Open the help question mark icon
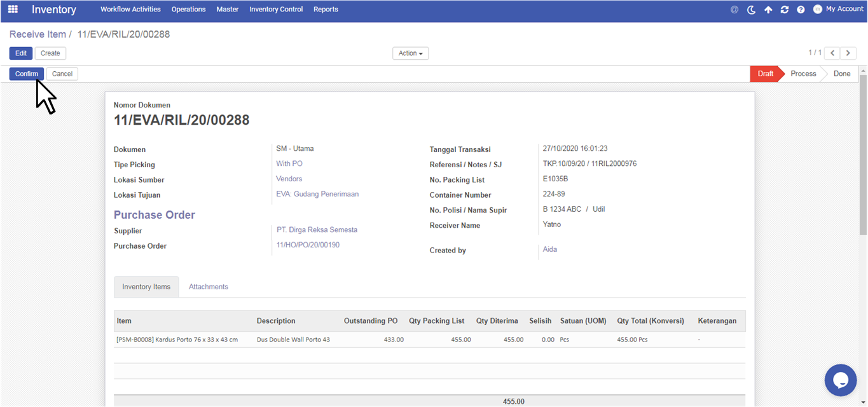Viewport: 868px width, 407px height. (801, 10)
